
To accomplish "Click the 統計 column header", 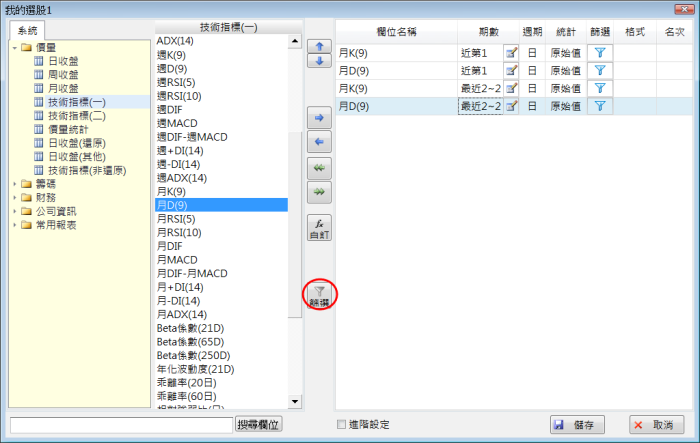I will pyautogui.click(x=566, y=32).
